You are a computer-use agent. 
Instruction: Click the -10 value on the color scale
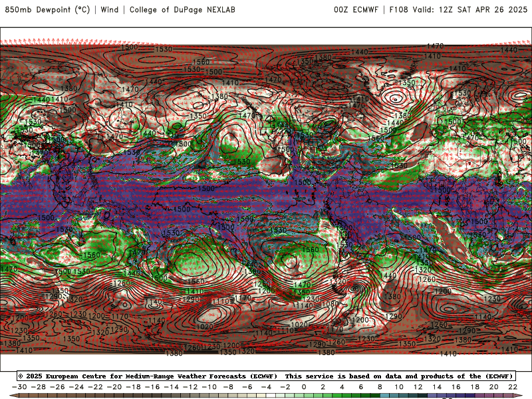[209, 387]
